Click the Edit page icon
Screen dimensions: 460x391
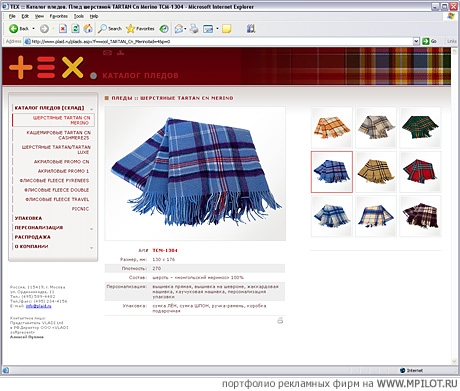pyautogui.click(x=208, y=29)
